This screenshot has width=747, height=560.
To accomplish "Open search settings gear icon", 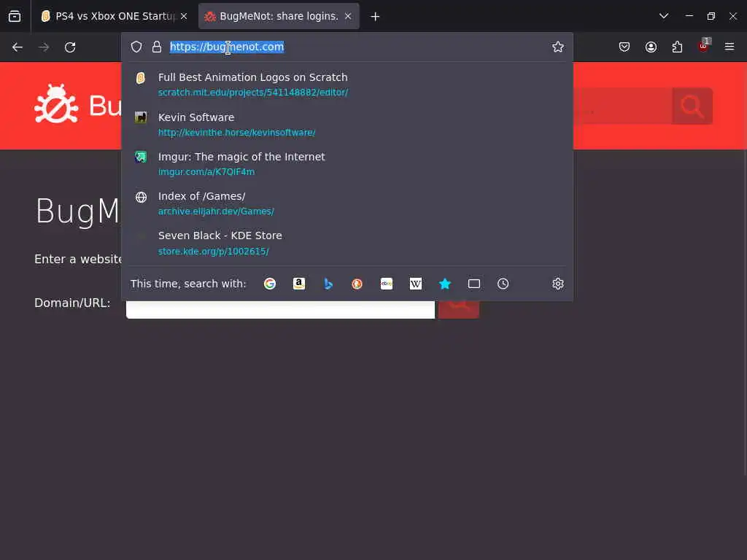I will point(558,284).
